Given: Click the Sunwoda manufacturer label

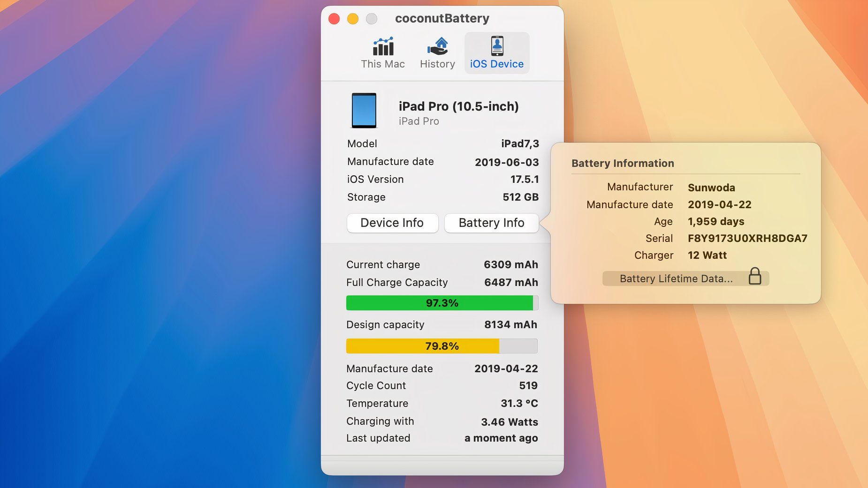Looking at the screenshot, I should click(x=712, y=188).
